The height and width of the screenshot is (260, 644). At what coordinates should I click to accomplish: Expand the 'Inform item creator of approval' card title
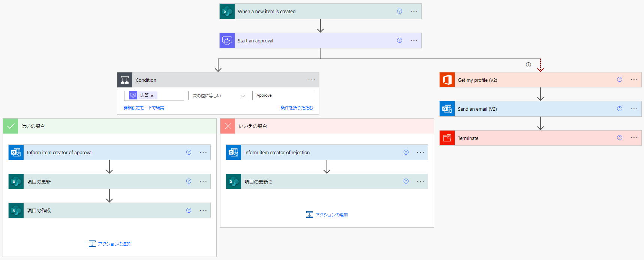[60, 153]
